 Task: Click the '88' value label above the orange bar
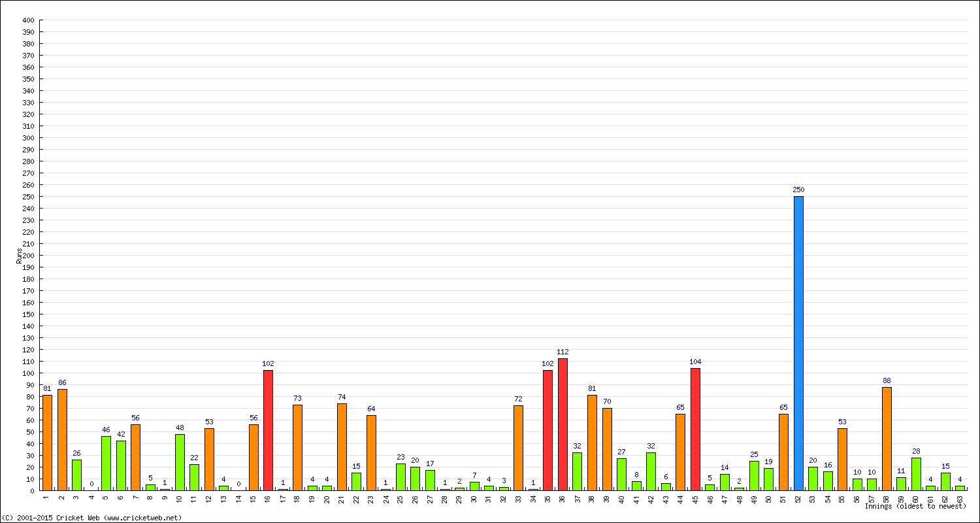887,380
